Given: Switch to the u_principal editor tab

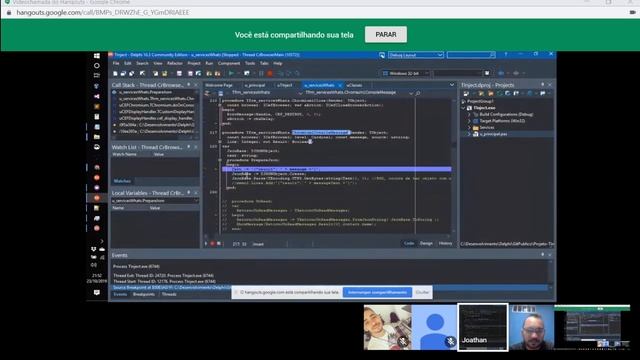Looking at the screenshot, I should coord(255,85).
